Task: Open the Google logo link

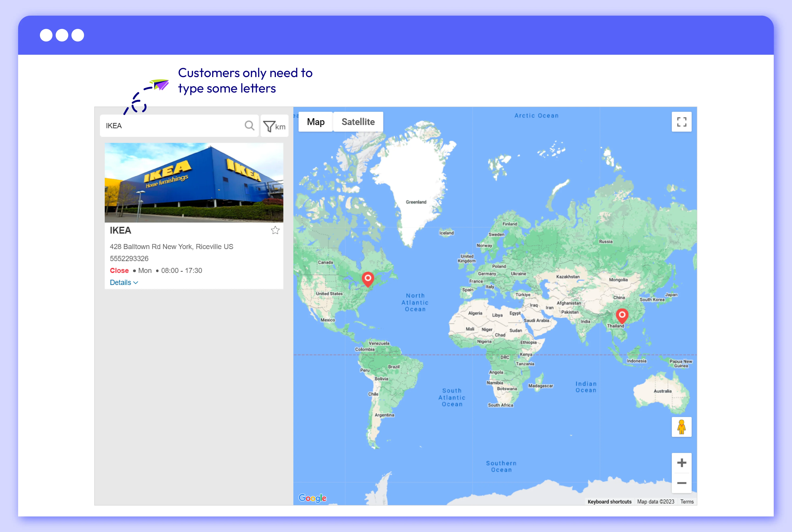Action: click(x=312, y=498)
